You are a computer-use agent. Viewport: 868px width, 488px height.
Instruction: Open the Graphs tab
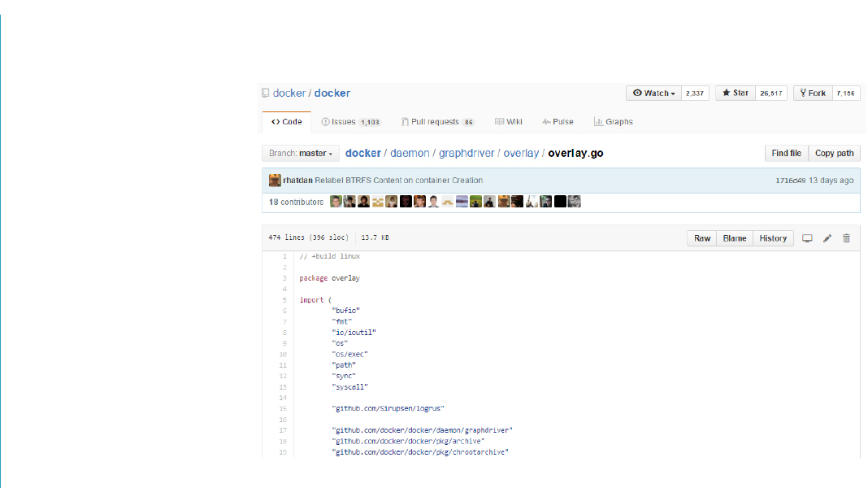[614, 122]
